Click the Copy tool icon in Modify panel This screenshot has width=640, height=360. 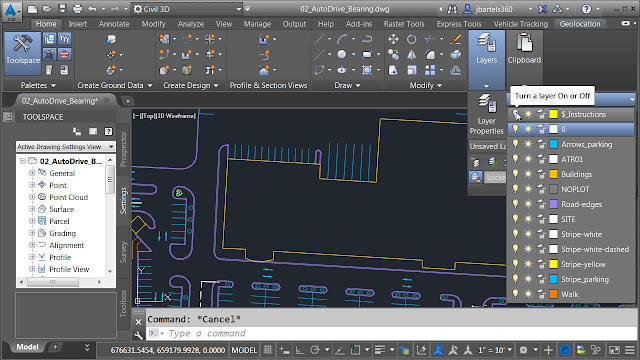coord(393,54)
